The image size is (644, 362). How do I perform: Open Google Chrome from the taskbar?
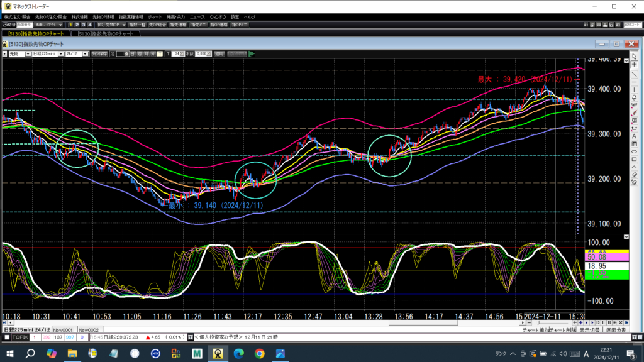point(260,353)
